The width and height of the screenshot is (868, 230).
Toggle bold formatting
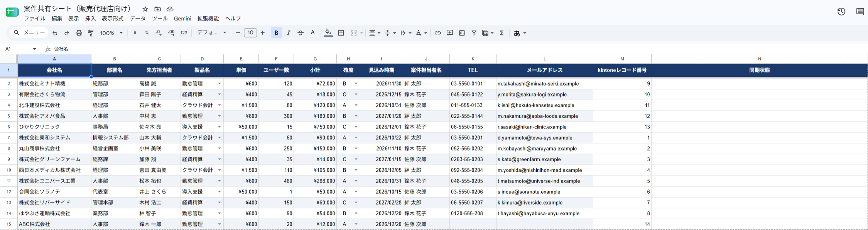pyautogui.click(x=276, y=33)
